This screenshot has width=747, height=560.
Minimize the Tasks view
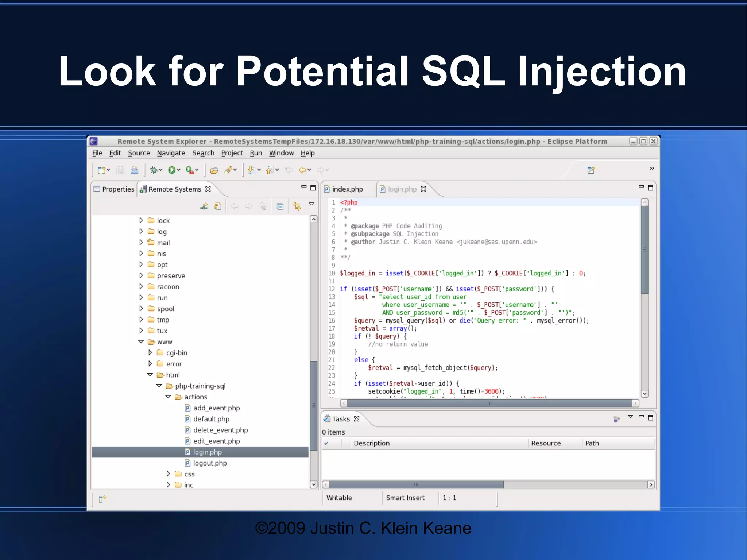coord(641,416)
